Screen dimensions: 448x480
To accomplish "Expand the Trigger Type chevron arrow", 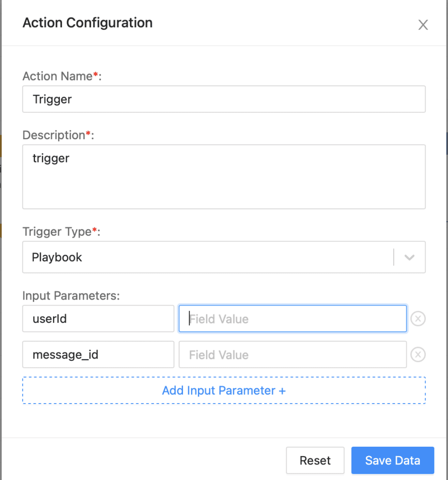I will (x=410, y=257).
